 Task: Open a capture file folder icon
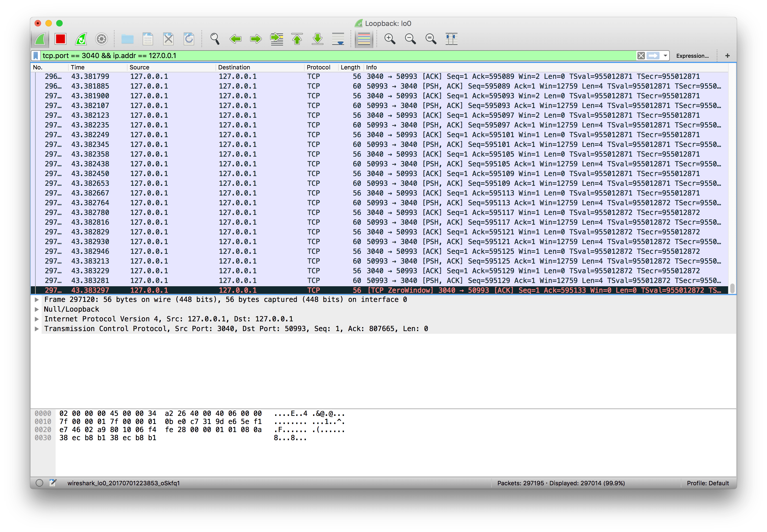click(x=127, y=39)
